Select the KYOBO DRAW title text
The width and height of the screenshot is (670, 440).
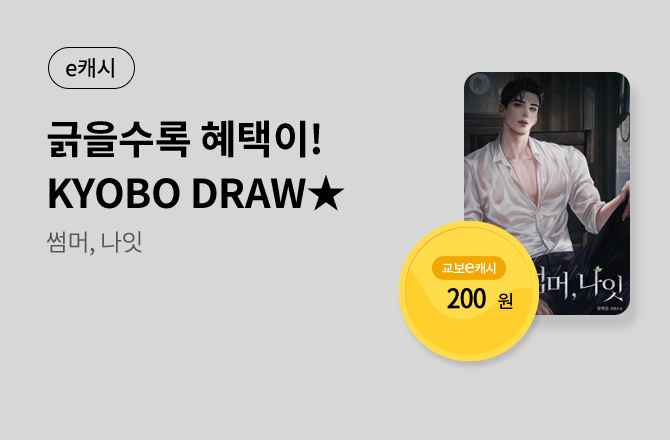[176, 194]
